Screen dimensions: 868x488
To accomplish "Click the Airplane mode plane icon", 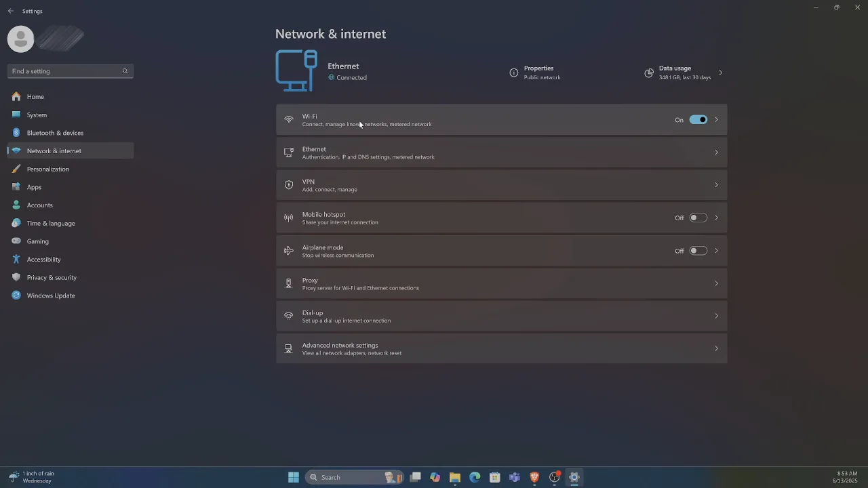I will tap(288, 251).
